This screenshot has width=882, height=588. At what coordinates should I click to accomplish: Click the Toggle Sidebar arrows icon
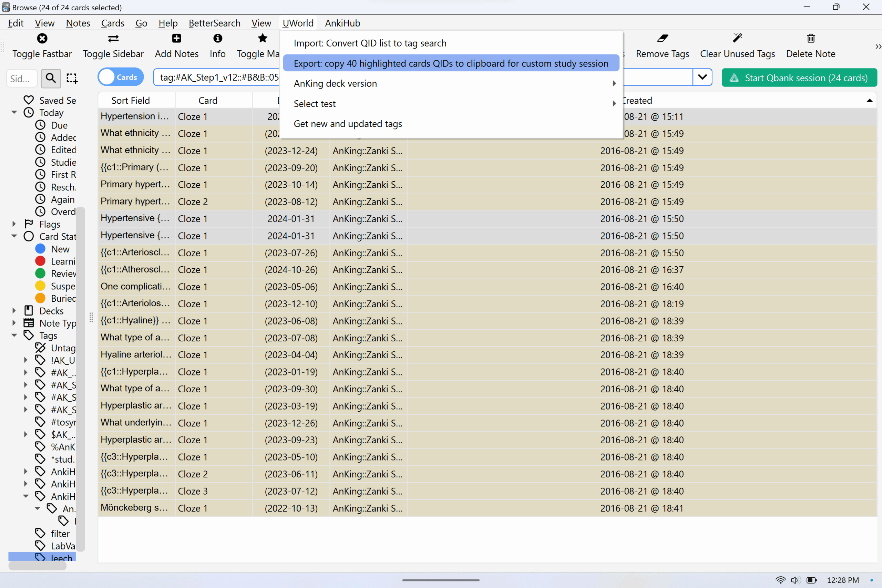pos(113,38)
